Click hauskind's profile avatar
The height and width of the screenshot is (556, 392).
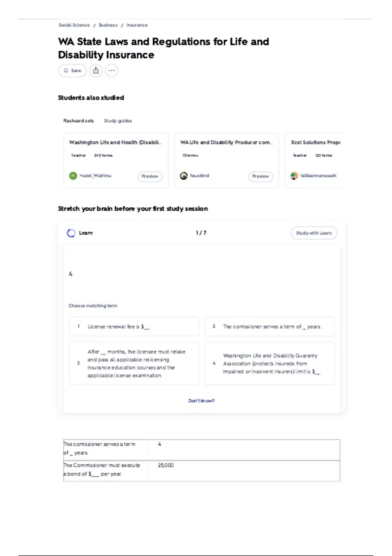[x=184, y=176]
